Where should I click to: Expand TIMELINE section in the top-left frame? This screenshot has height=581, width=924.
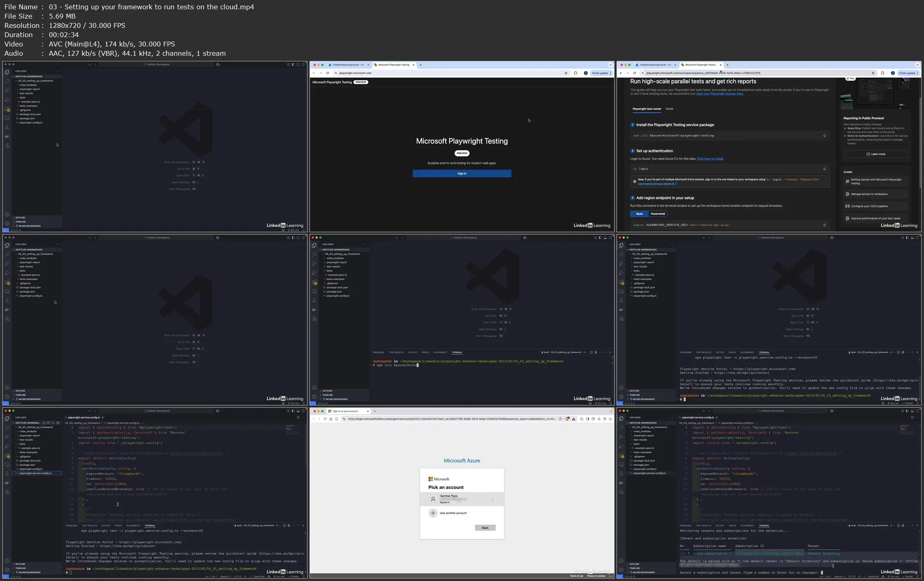click(37, 222)
